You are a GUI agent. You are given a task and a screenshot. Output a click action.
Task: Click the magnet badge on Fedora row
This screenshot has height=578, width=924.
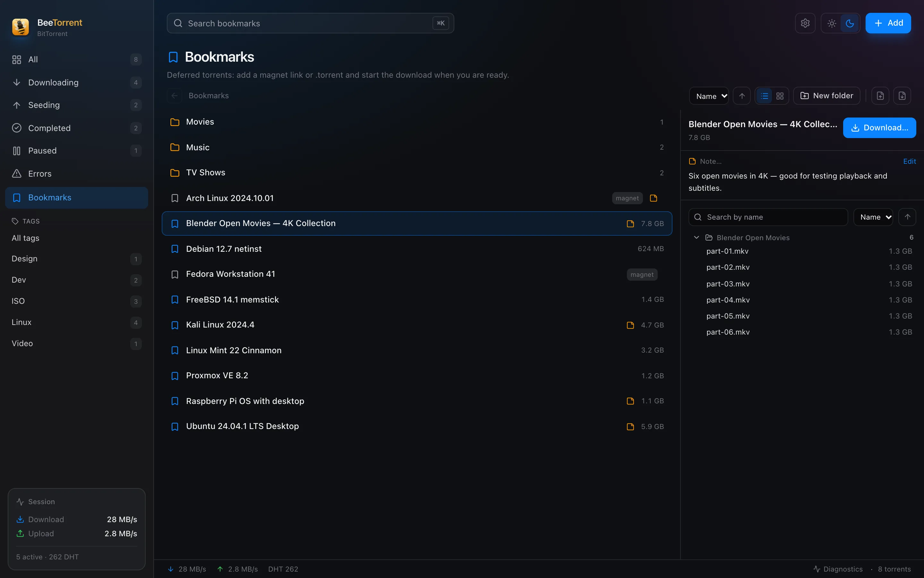click(x=642, y=275)
